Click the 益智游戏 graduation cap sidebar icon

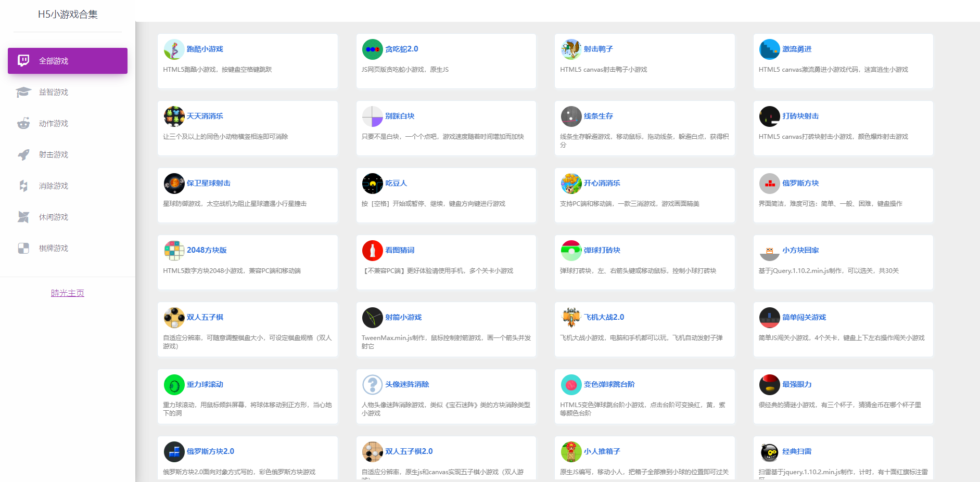tap(23, 92)
